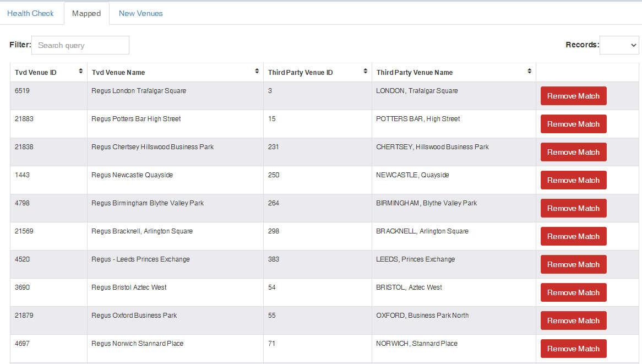642x364 pixels.
Task: Click third party venue ID 231
Action: (x=273, y=147)
